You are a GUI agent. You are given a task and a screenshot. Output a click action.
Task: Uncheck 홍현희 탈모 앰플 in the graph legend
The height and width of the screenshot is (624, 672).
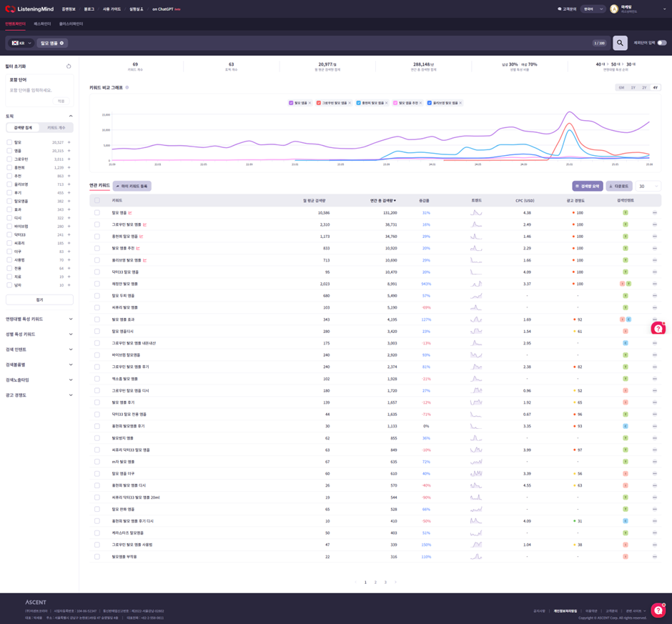(359, 103)
